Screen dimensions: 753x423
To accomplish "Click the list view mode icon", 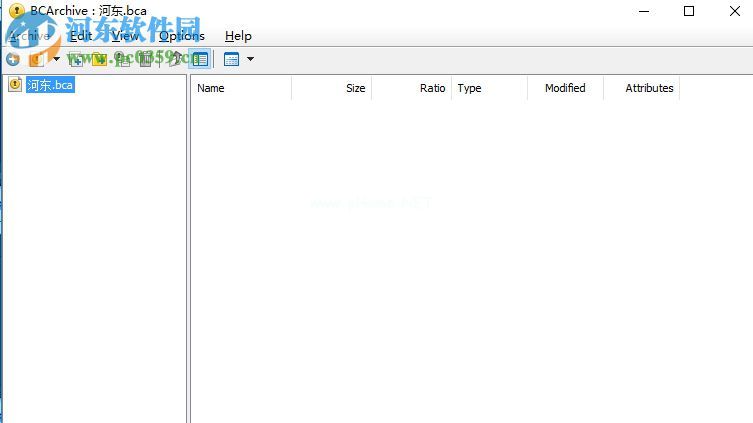I will pos(231,59).
